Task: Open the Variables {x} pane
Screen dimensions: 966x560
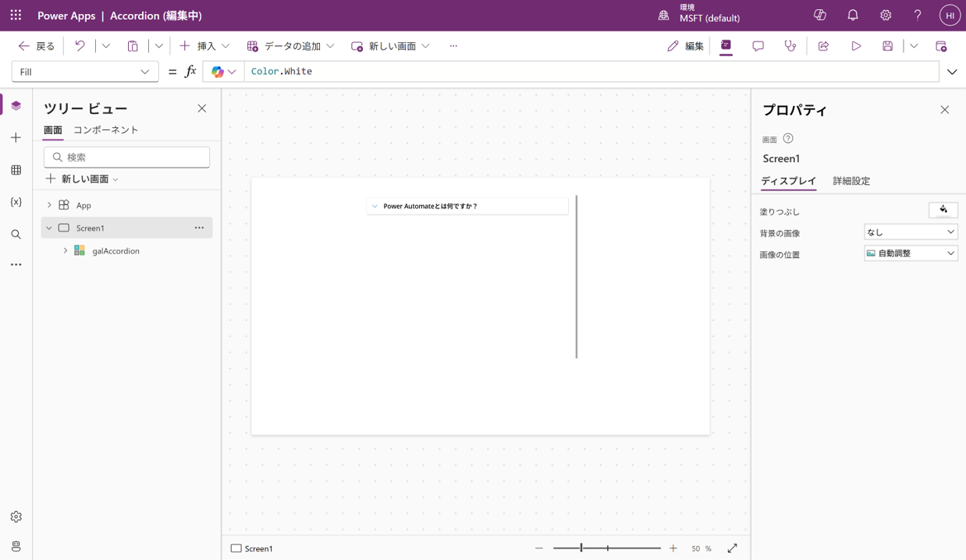Action: coord(16,202)
